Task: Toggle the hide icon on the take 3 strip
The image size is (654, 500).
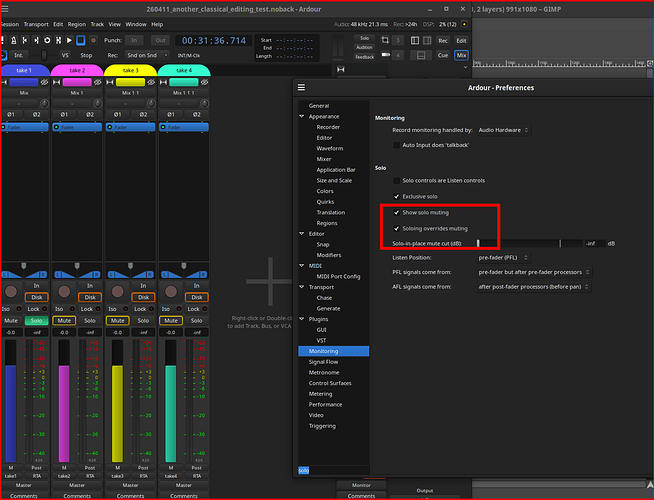Action: 151,82
